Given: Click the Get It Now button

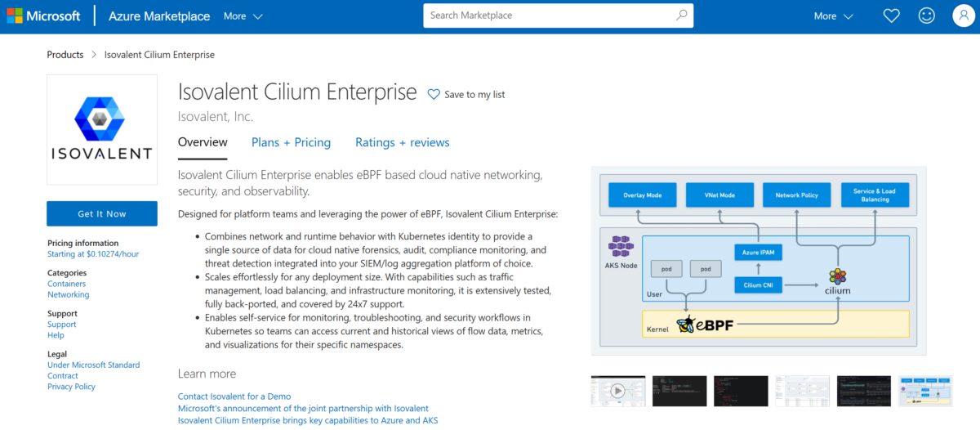Looking at the screenshot, I should point(102,213).
